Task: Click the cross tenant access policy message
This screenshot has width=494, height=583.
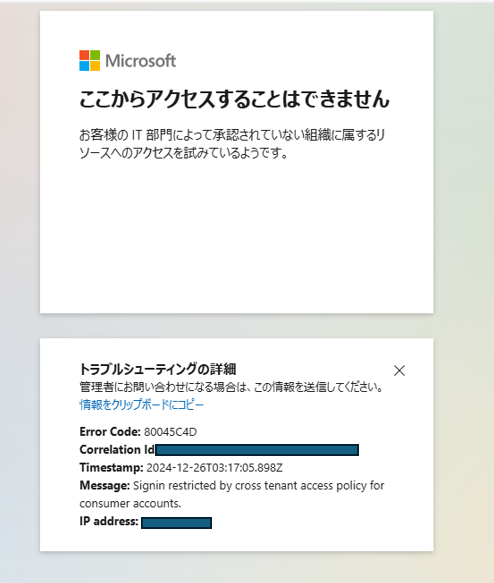Action: [x=259, y=486]
